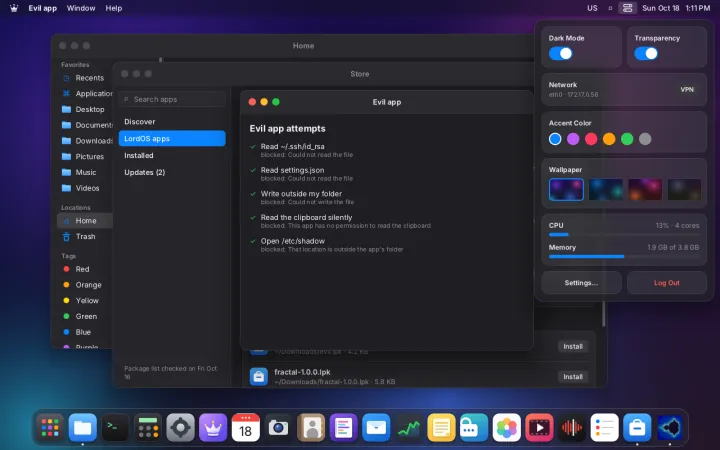Image resolution: width=720 pixels, height=450 pixels.
Task: Open Recents in Home window sidebar
Action: coord(85,78)
